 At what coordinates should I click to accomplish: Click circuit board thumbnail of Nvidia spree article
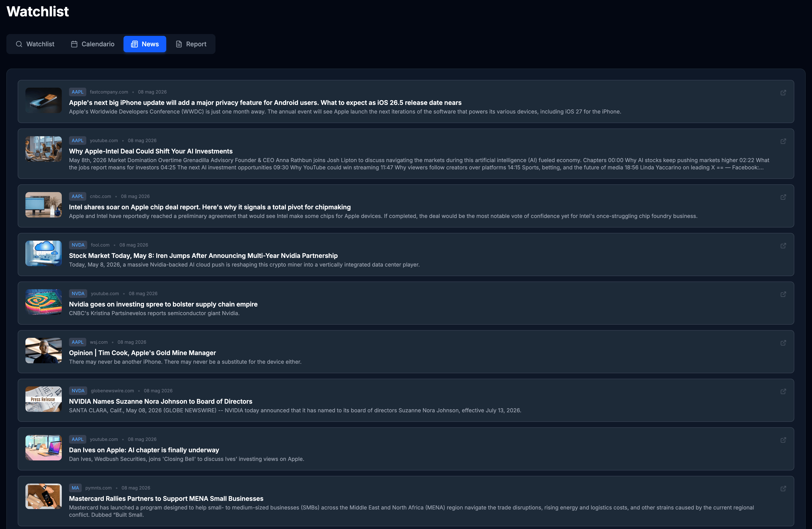tap(44, 302)
